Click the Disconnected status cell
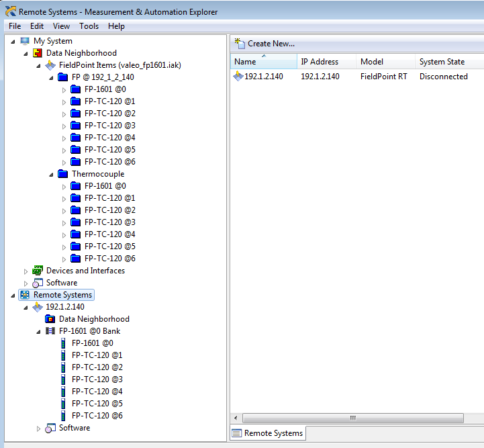Viewport: 484px width, 448px height. 444,77
